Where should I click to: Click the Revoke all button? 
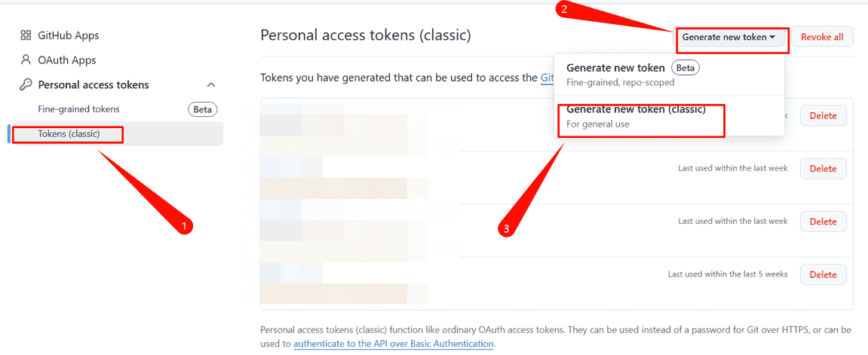(822, 37)
